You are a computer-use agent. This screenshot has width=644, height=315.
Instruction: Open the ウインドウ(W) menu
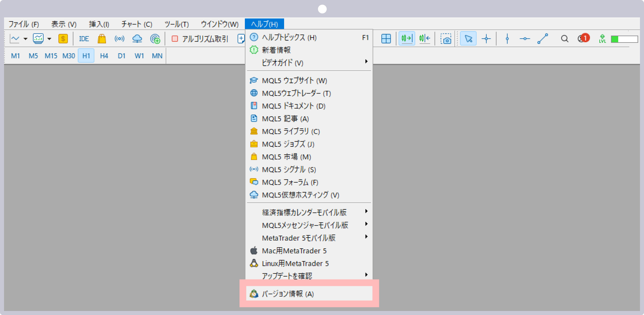click(220, 24)
